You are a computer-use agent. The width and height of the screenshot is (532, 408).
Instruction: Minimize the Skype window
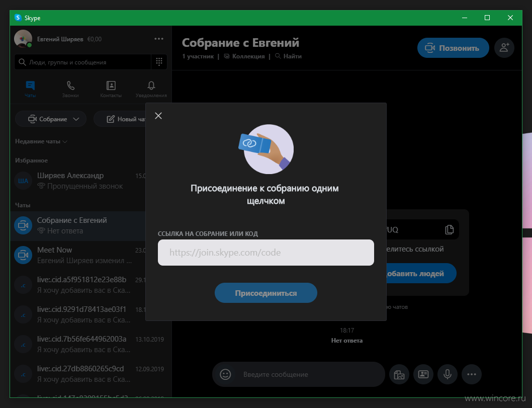coord(465,18)
